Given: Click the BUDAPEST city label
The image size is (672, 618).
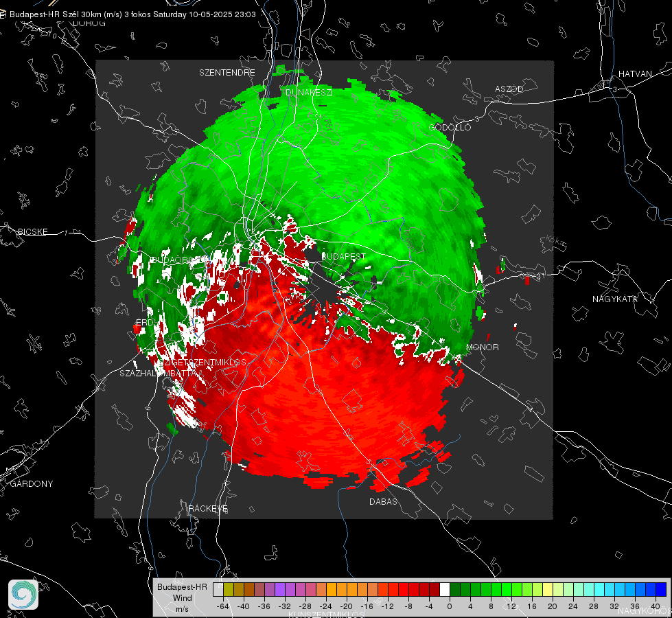Looking at the screenshot, I should tap(343, 256).
